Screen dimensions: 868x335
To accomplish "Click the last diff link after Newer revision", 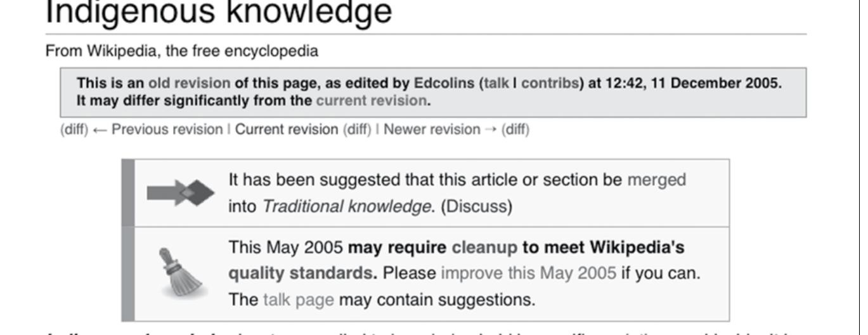I will click(515, 129).
